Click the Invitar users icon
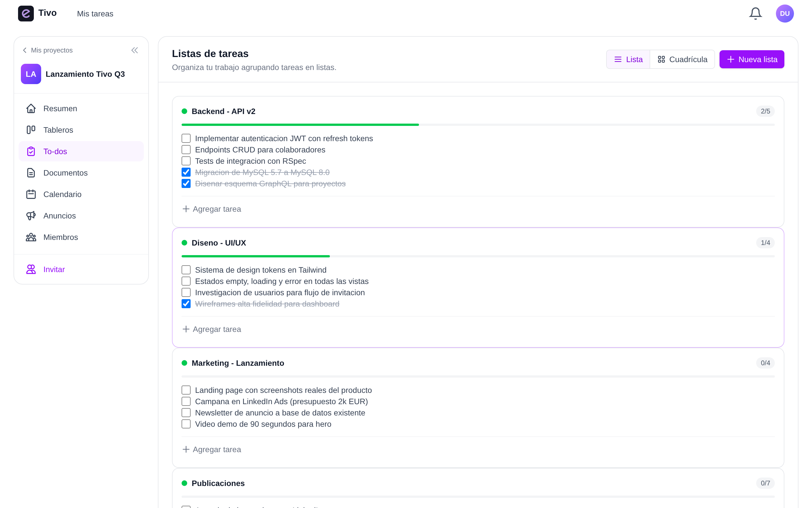 (31, 270)
